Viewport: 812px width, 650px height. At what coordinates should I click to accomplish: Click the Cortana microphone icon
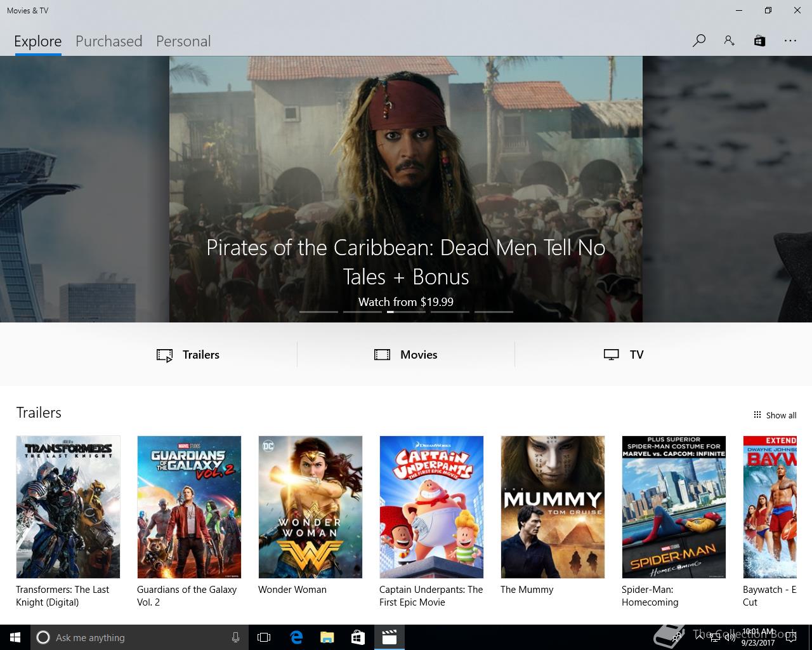(x=235, y=637)
